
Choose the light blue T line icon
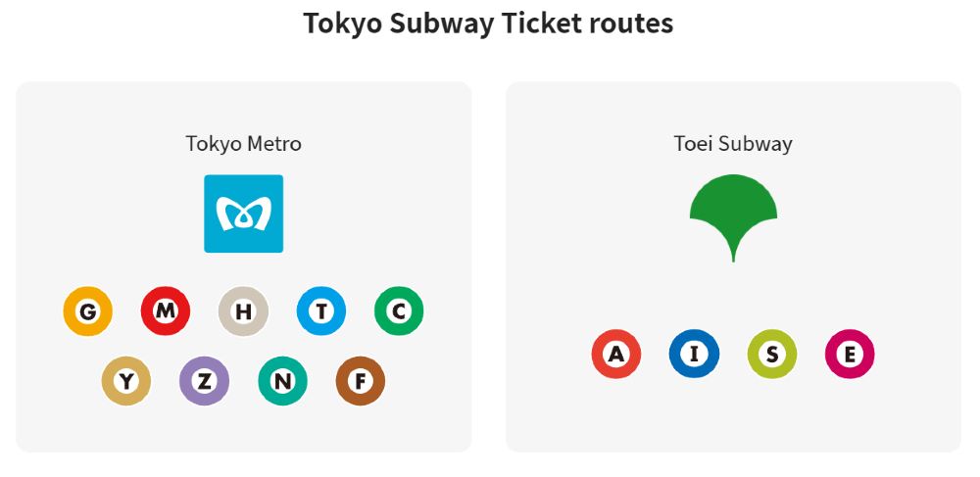click(x=321, y=312)
